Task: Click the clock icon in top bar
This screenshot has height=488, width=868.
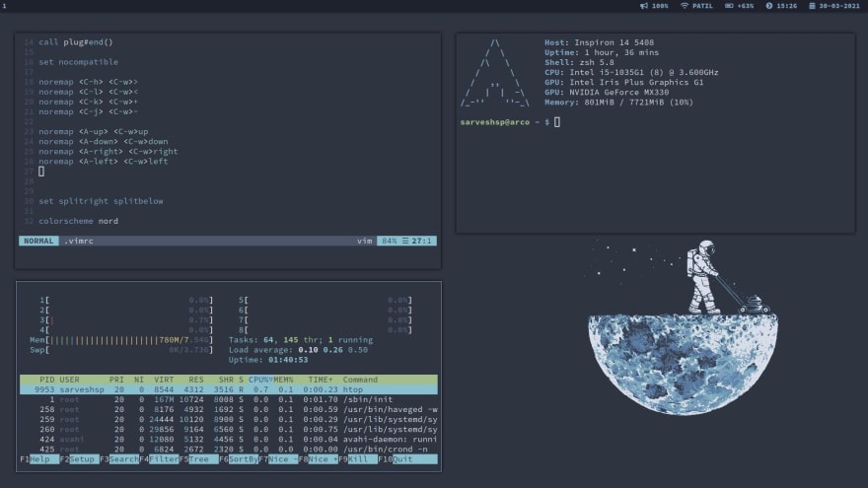Action: [x=769, y=6]
